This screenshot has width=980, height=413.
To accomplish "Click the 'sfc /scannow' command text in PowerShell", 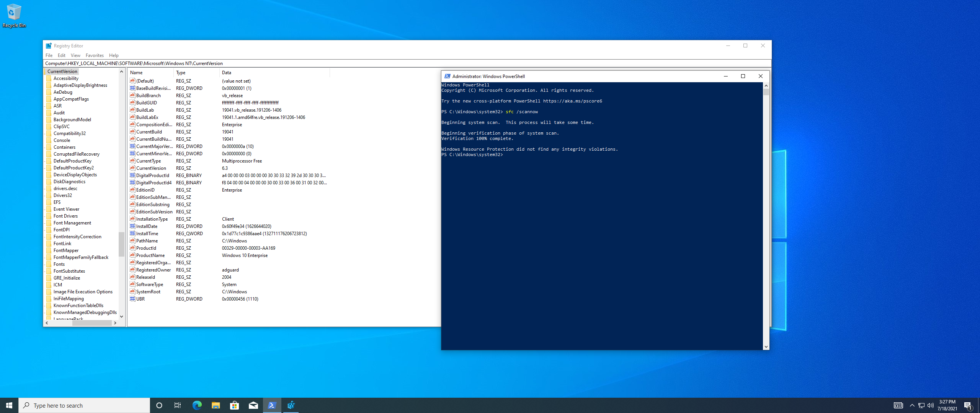I will [522, 112].
